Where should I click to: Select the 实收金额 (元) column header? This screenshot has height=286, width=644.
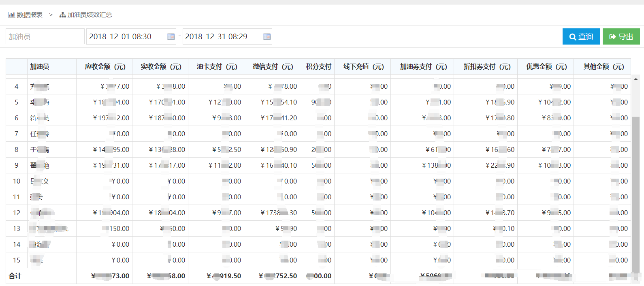point(161,66)
